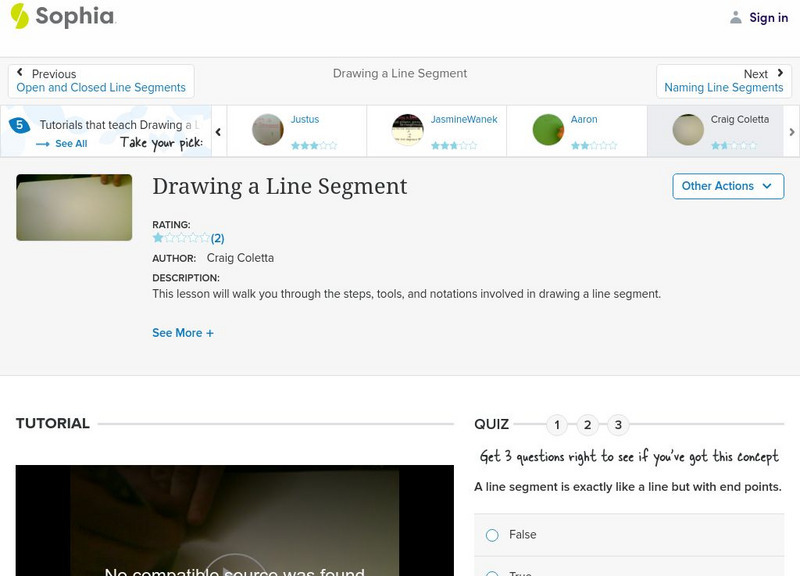This screenshot has width=800, height=576.
Task: Select the True answer option
Action: coord(491,572)
